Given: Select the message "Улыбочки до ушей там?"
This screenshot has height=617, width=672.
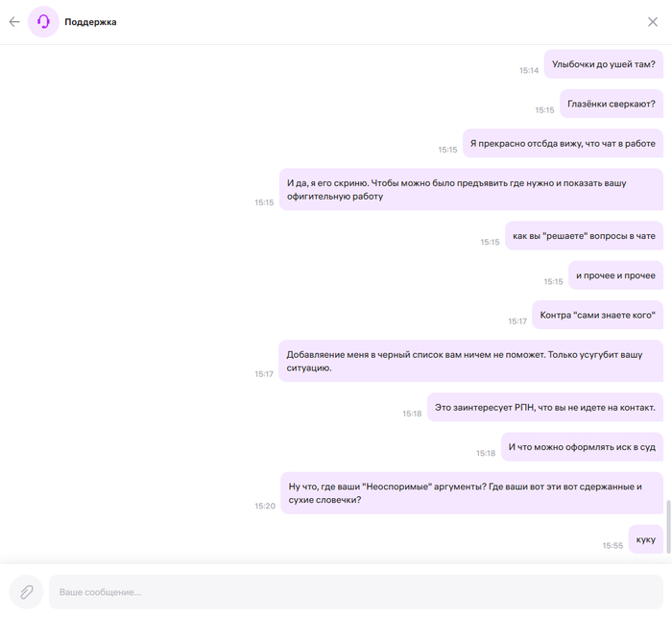Looking at the screenshot, I should (x=604, y=64).
